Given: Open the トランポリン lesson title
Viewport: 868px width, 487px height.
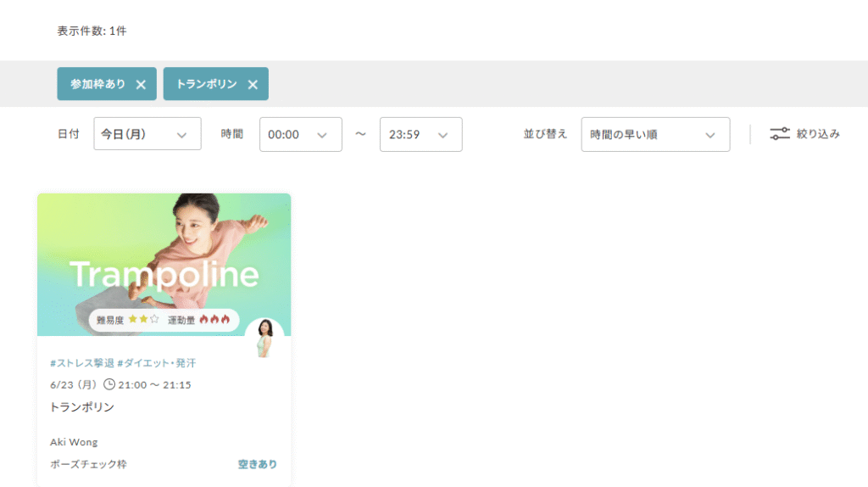Looking at the screenshot, I should tap(82, 406).
